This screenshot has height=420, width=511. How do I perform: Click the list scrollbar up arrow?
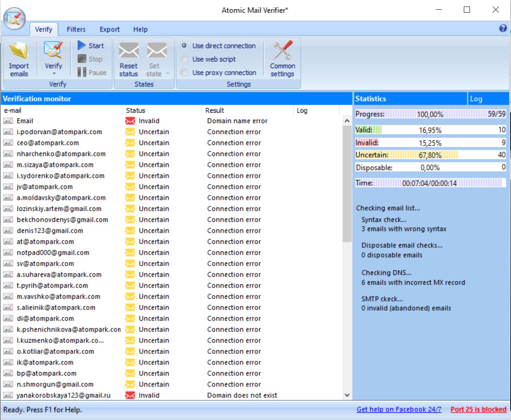[347, 121]
